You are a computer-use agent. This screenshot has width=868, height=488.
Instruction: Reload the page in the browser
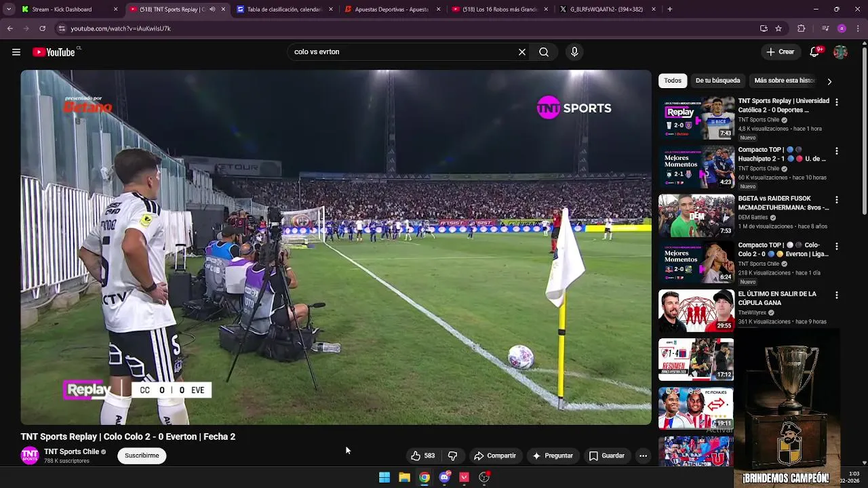click(42, 28)
